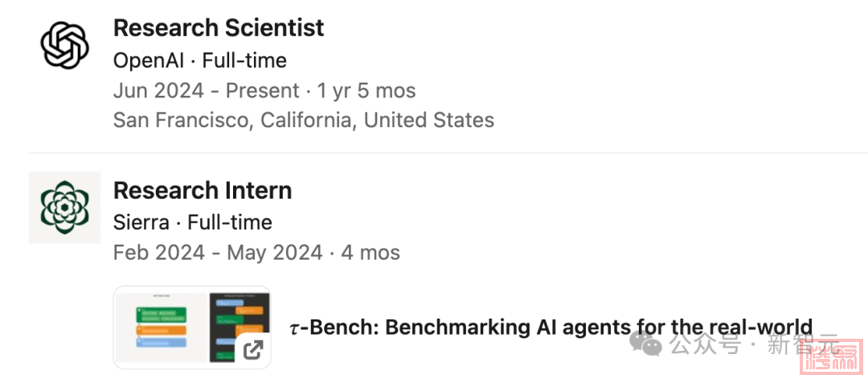Click the WeChat watermark icon

coord(646,343)
